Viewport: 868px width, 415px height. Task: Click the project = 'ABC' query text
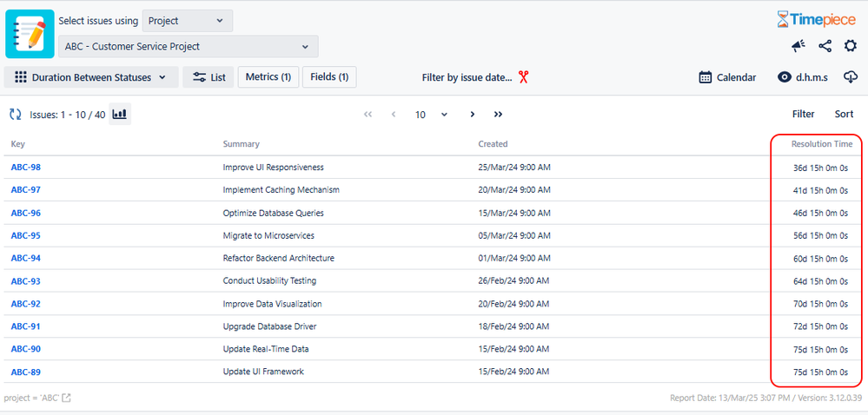31,398
